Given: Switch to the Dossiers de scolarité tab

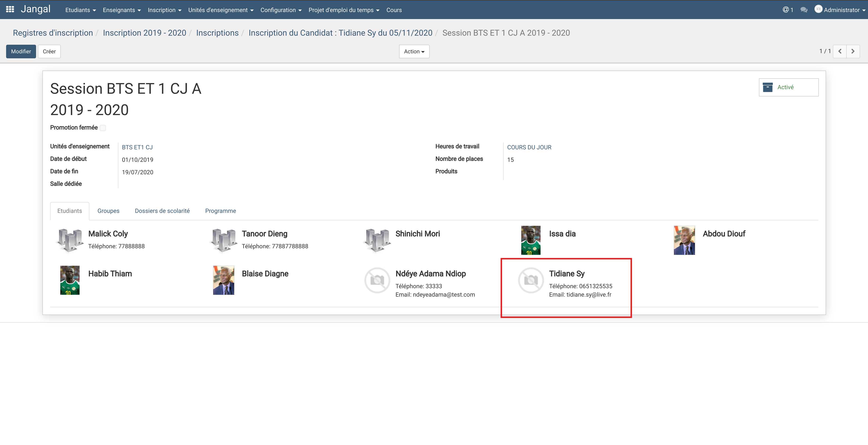Looking at the screenshot, I should pos(162,211).
